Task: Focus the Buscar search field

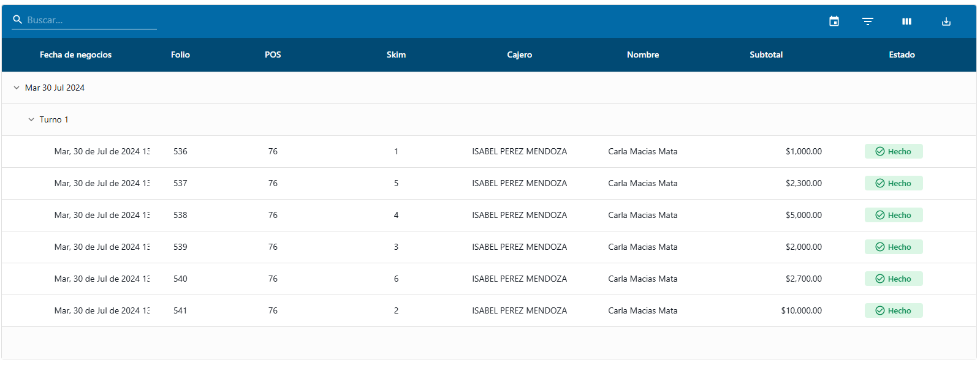Action: (91, 20)
